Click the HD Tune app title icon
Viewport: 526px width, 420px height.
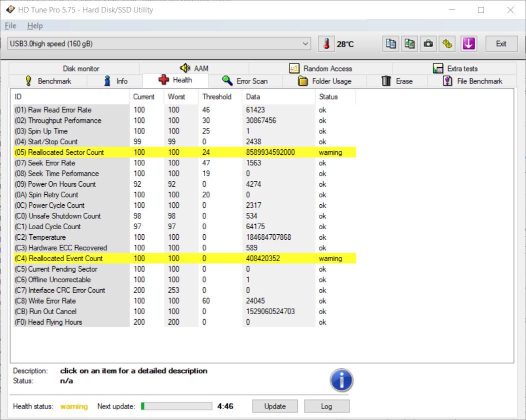point(10,9)
